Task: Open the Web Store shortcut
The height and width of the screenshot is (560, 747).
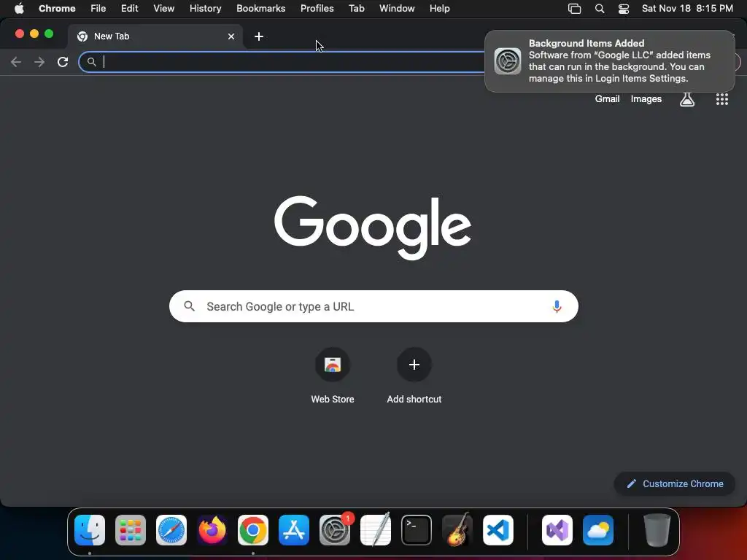Action: [x=333, y=365]
